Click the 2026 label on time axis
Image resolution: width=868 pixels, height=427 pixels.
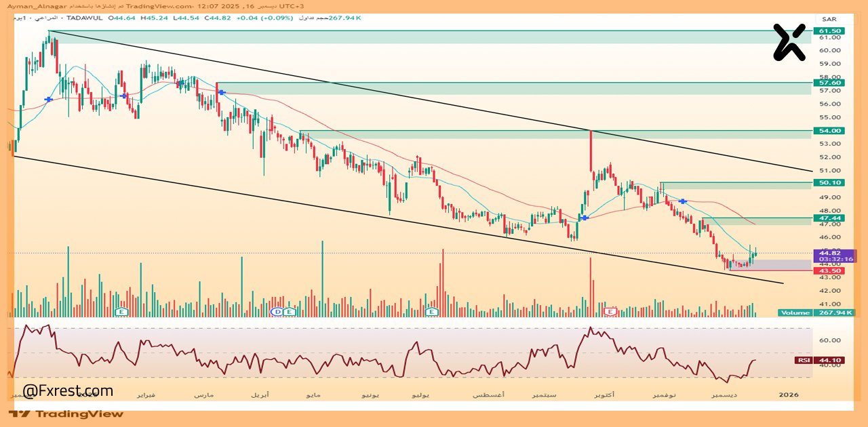click(790, 394)
